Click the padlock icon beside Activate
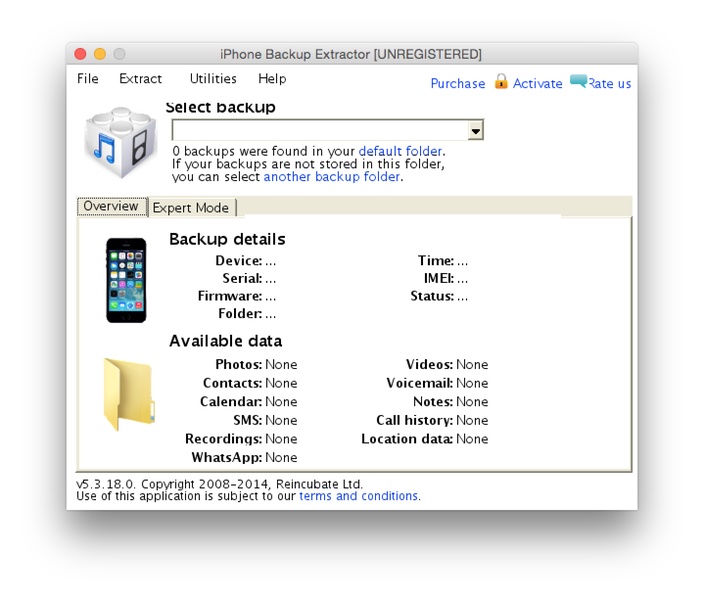The width and height of the screenshot is (704, 600). (x=501, y=82)
